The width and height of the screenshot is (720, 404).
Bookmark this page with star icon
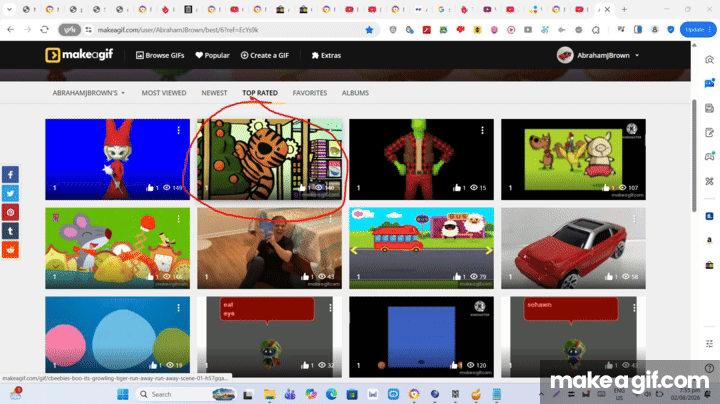pyautogui.click(x=369, y=30)
